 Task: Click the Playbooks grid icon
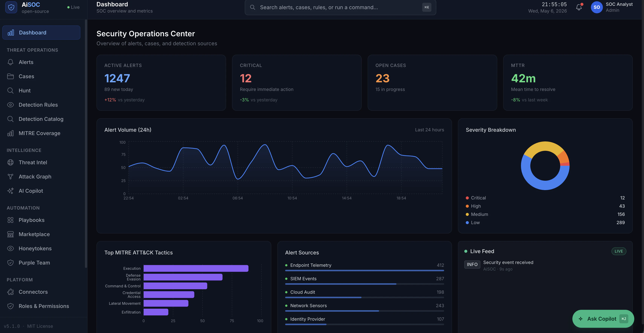(x=10, y=220)
